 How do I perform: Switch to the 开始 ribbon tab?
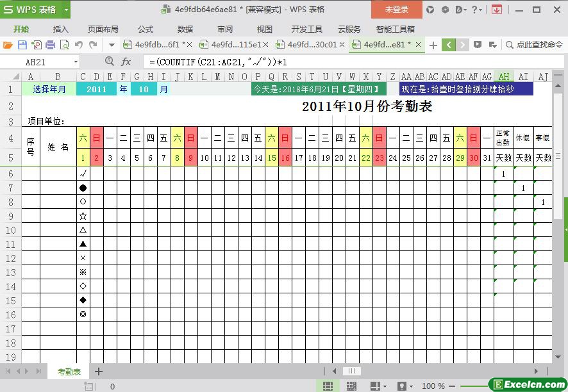tap(21, 29)
